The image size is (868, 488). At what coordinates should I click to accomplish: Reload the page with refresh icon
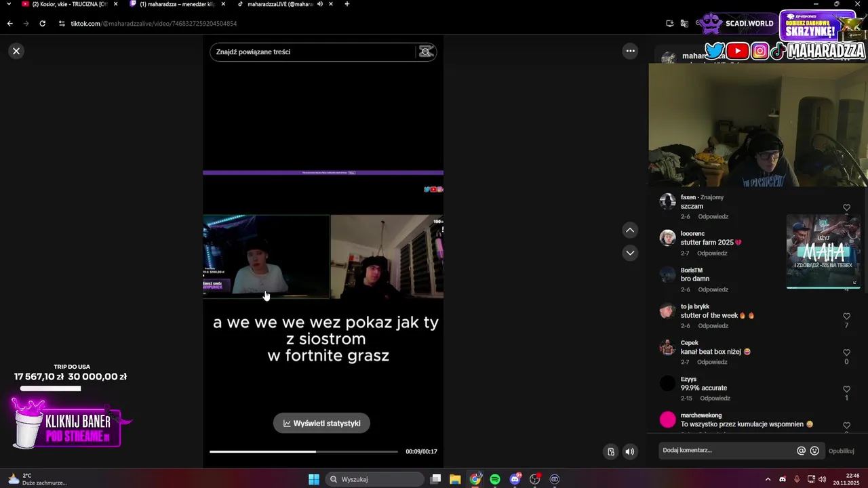[42, 23]
